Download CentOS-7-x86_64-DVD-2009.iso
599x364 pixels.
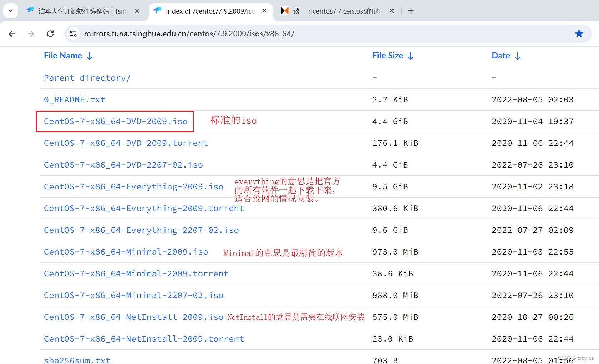coord(116,121)
